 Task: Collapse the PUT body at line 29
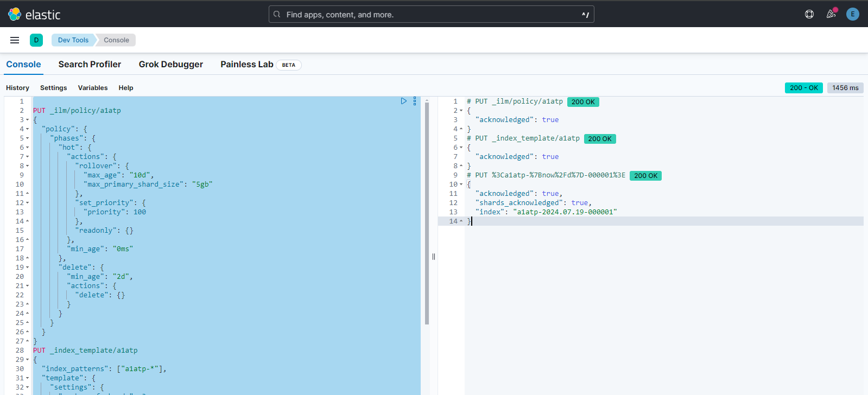coord(28,360)
